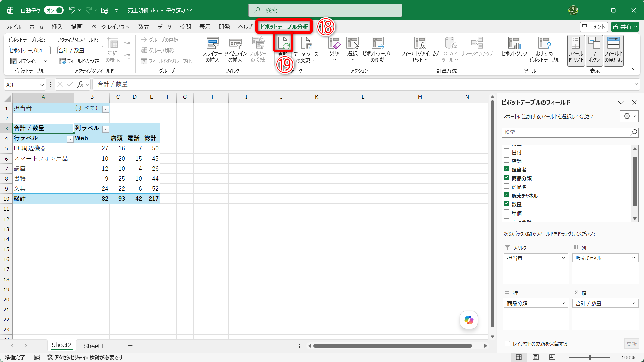The height and width of the screenshot is (362, 644).
Task: Click the 共有 share button
Action: point(625,27)
